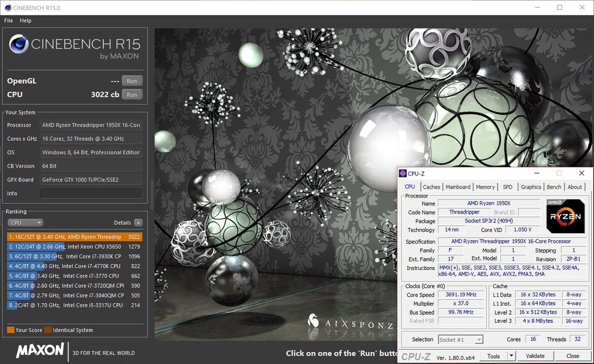Switch to the SPD tab in CPU-Z

pyautogui.click(x=508, y=187)
